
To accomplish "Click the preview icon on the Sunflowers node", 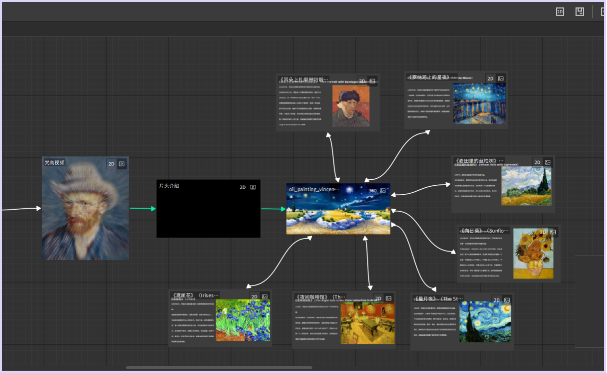I will click(553, 232).
